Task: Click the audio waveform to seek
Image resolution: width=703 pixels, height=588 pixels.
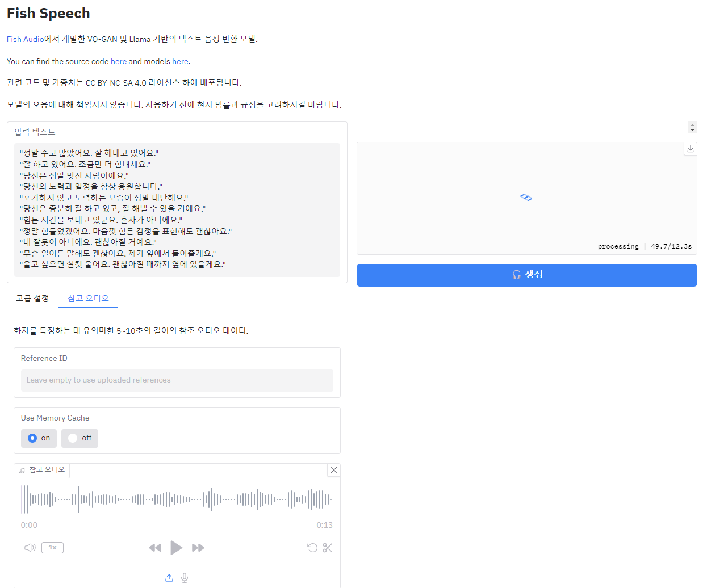Action: 177,499
